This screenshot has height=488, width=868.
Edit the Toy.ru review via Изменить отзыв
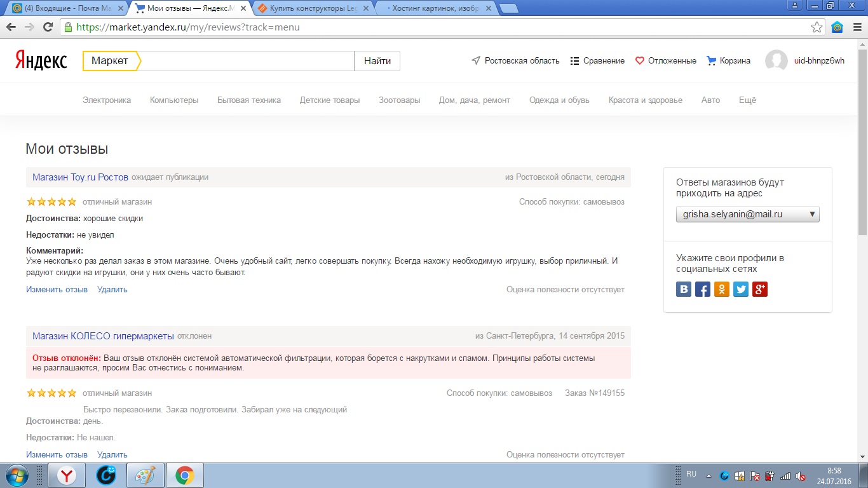[57, 290]
